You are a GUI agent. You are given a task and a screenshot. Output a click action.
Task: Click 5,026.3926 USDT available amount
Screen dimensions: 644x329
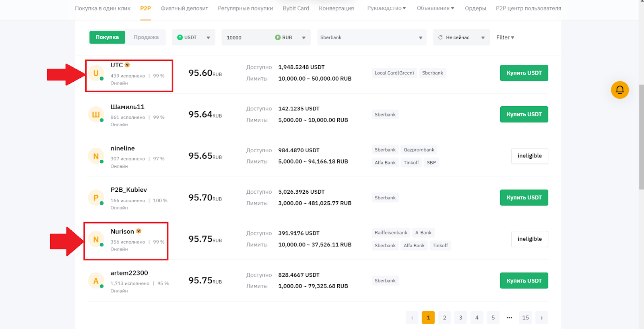coord(301,192)
